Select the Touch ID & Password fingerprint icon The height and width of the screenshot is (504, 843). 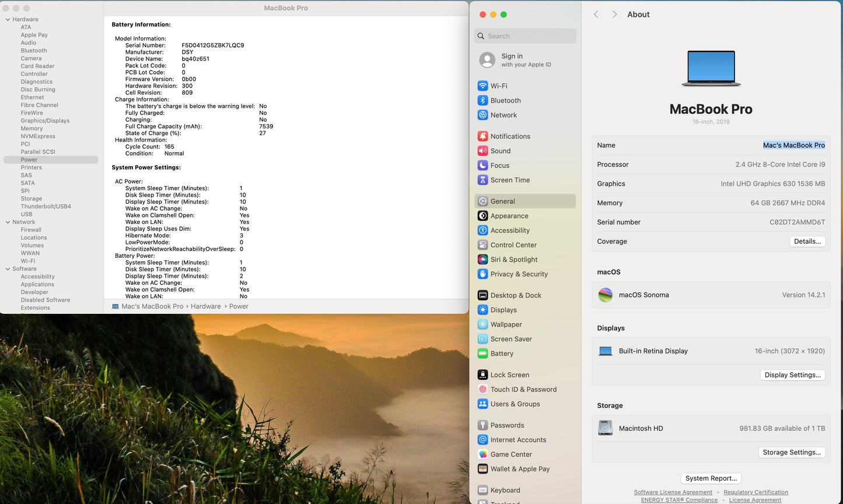coord(482,389)
